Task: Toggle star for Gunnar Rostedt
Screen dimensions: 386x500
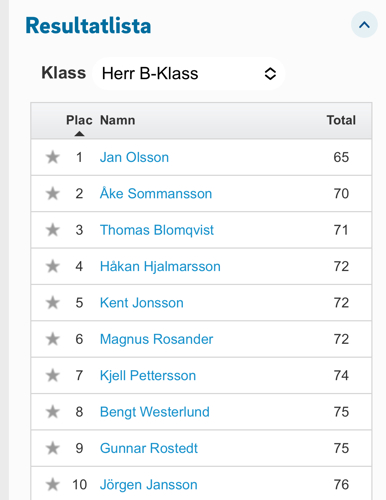Action: coord(53,448)
